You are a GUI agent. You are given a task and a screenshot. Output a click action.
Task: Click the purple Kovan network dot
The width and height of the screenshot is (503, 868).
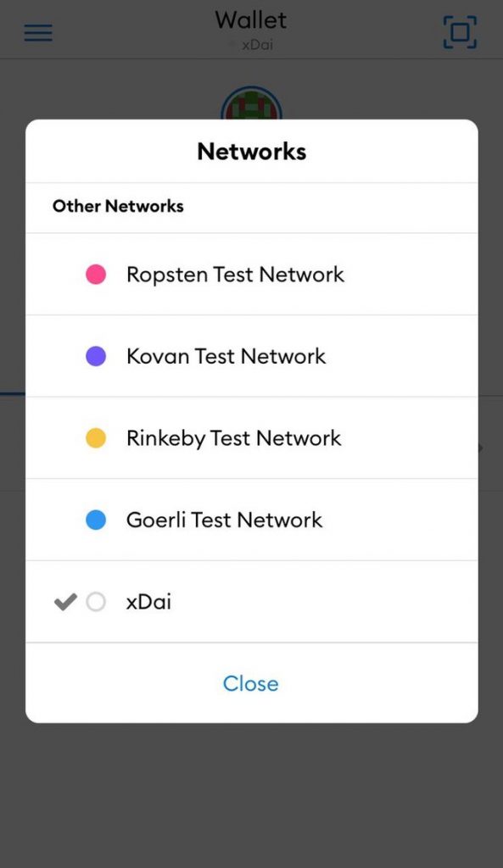(x=96, y=356)
